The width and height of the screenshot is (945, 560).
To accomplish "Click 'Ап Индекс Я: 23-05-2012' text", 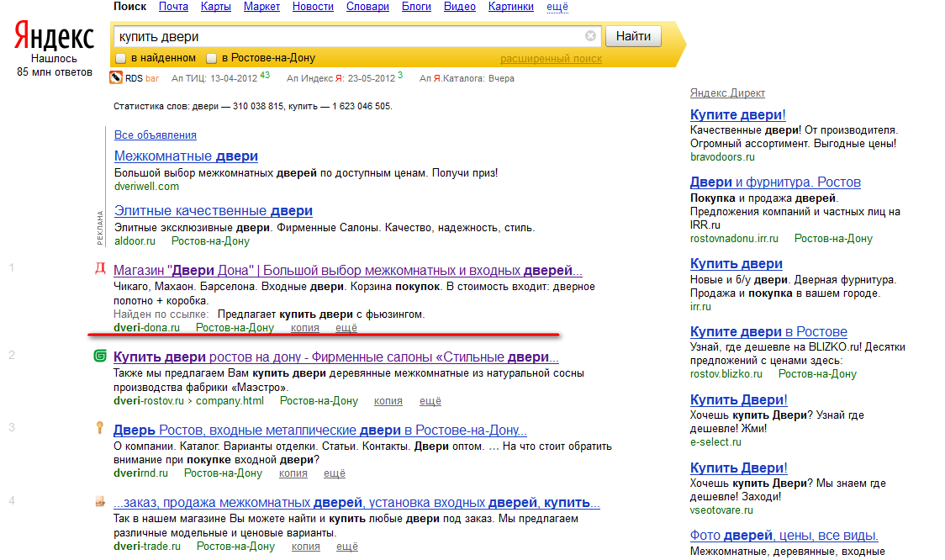I will click(341, 78).
